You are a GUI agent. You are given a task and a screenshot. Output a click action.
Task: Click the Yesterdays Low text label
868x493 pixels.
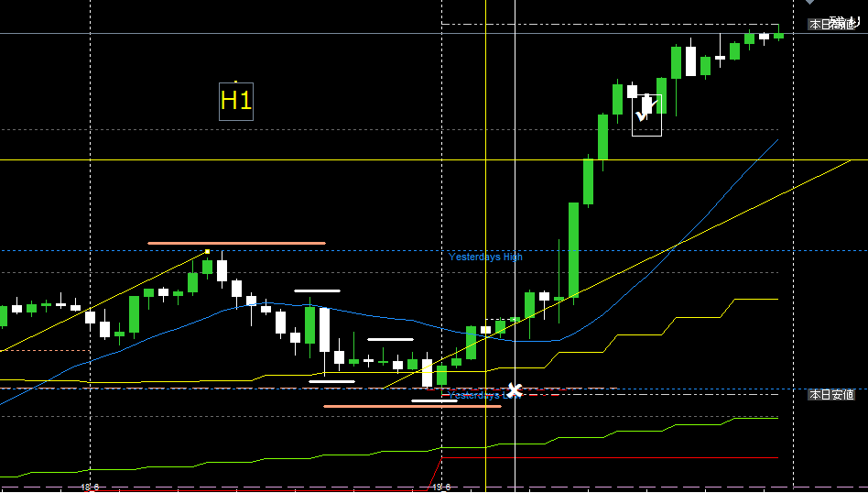[483, 396]
